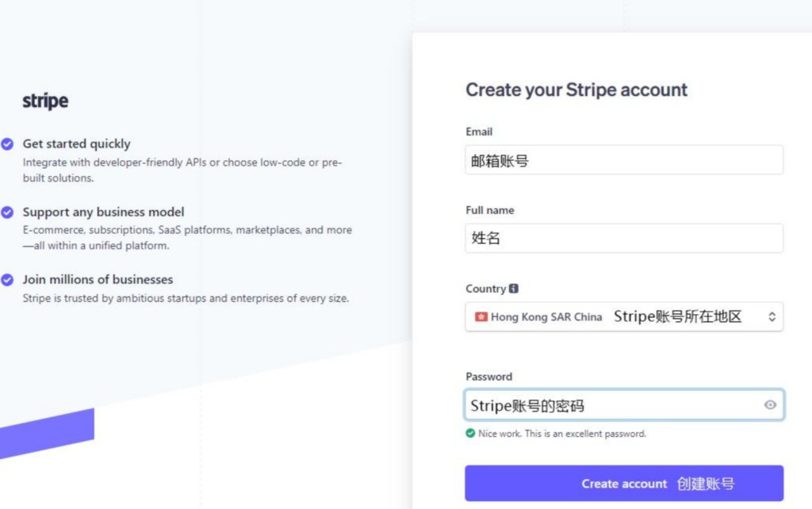This screenshot has width=812, height=509.
Task: Focus the Email input field
Action: [624, 159]
